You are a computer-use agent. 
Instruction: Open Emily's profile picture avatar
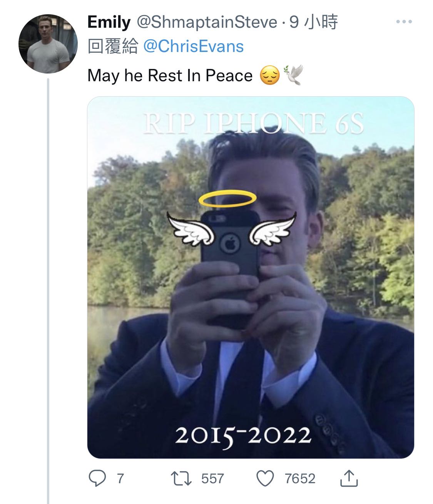48,44
